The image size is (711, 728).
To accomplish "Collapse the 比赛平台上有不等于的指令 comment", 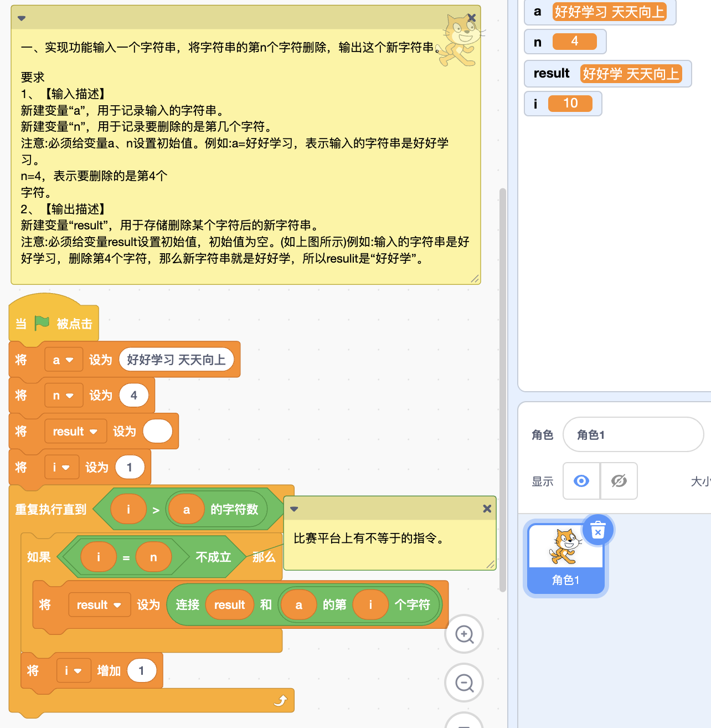I will [x=294, y=509].
